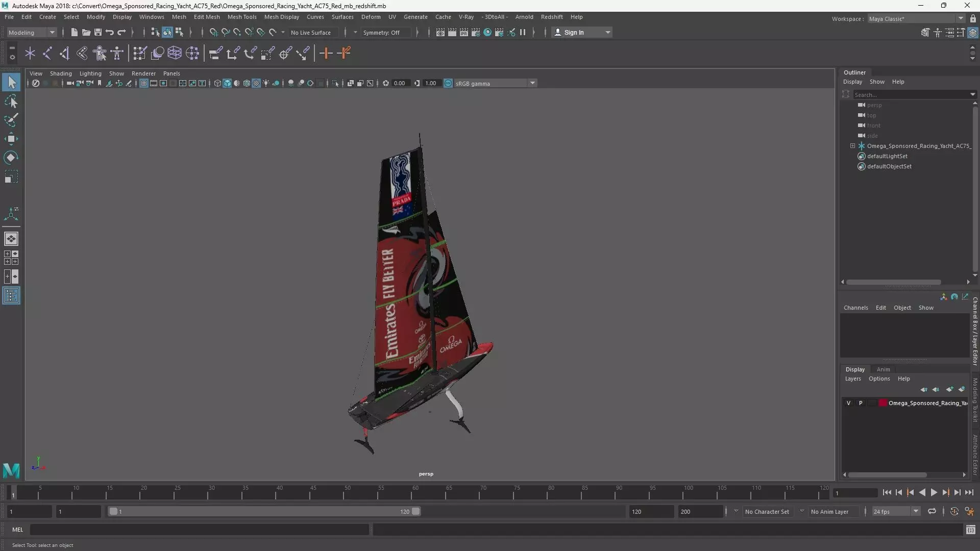This screenshot has width=980, height=551.
Task: Open the layer editor Options menu
Action: point(879,379)
